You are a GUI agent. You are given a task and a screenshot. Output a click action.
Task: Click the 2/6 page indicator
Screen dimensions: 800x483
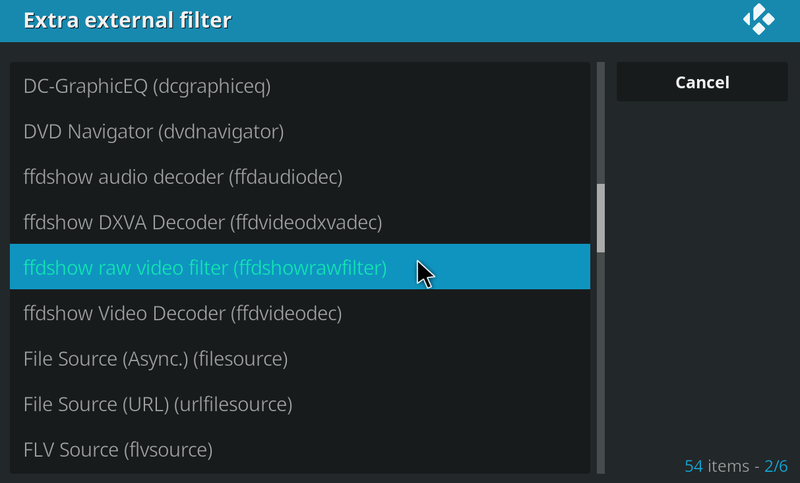777,466
